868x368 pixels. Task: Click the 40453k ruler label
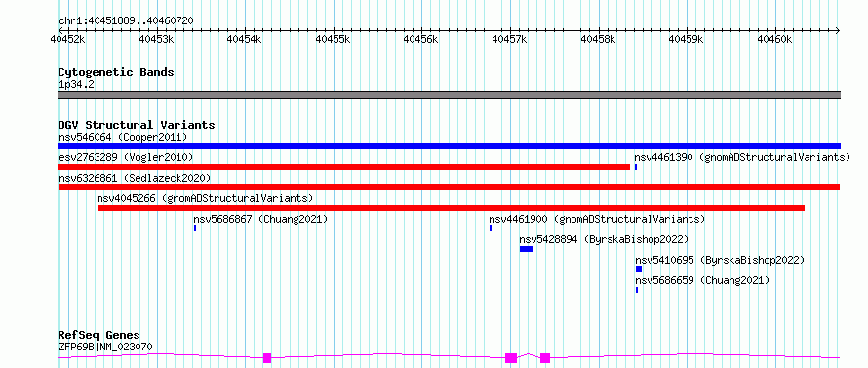[156, 39]
